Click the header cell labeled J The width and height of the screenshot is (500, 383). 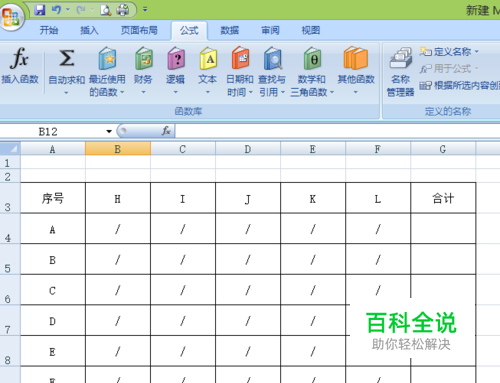(x=248, y=198)
